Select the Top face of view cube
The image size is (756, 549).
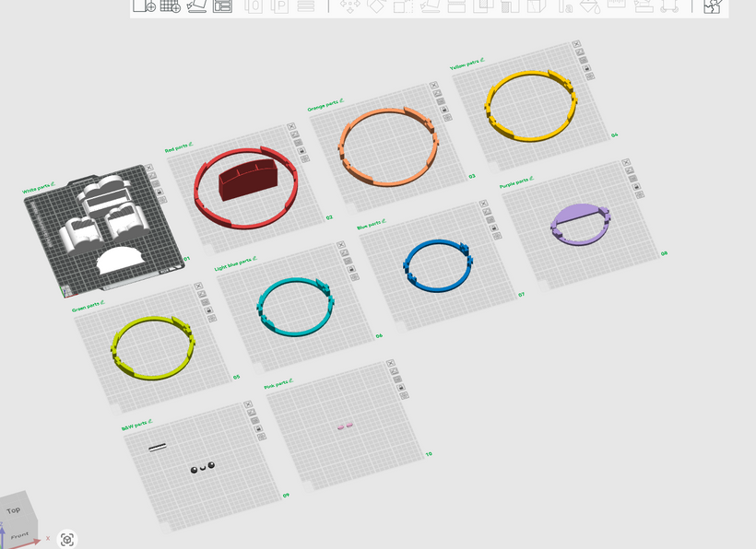point(14,509)
